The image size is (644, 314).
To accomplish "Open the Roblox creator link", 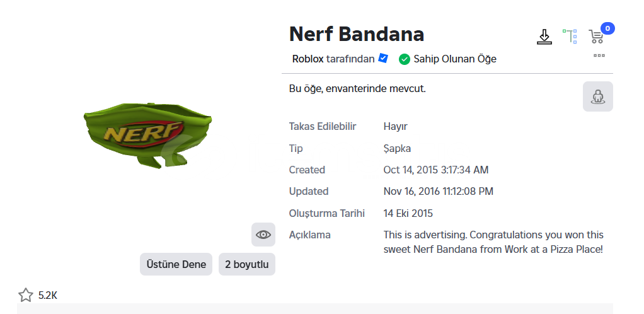I will 308,59.
